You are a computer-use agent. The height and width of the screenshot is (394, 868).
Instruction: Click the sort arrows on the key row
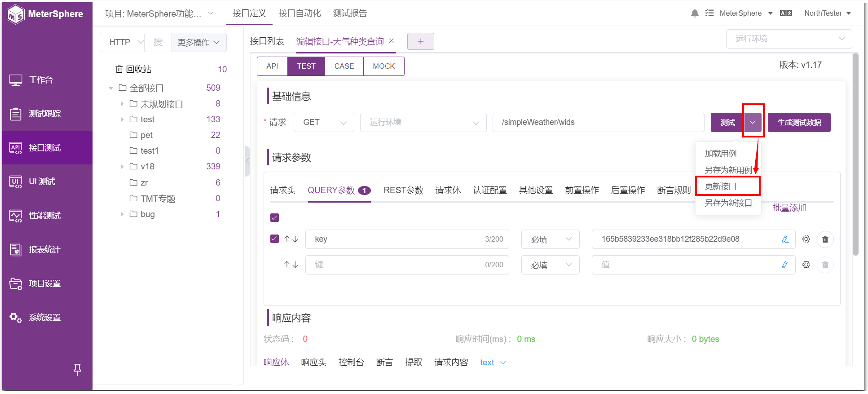click(x=291, y=239)
